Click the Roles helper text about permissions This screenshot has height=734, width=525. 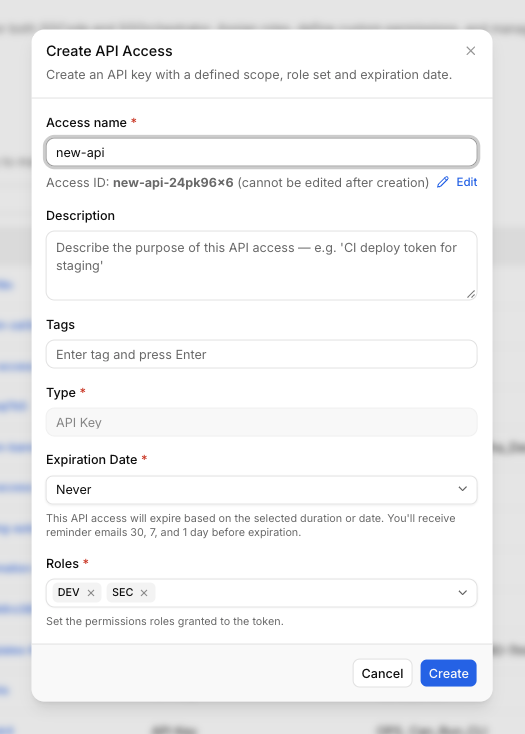165,621
